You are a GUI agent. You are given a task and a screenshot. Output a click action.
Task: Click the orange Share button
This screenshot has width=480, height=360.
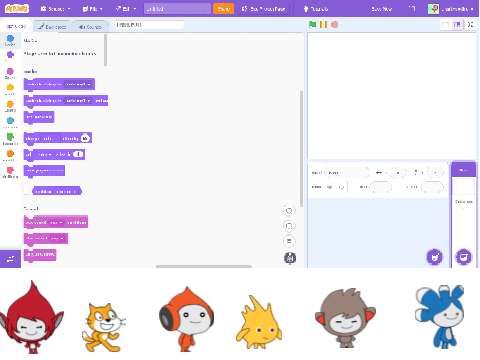(223, 9)
